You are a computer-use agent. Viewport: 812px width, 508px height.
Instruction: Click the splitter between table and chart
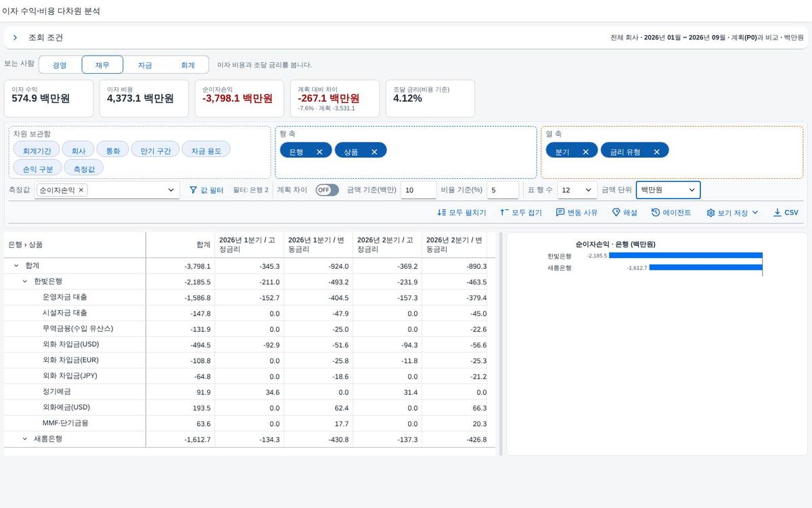[501, 344]
